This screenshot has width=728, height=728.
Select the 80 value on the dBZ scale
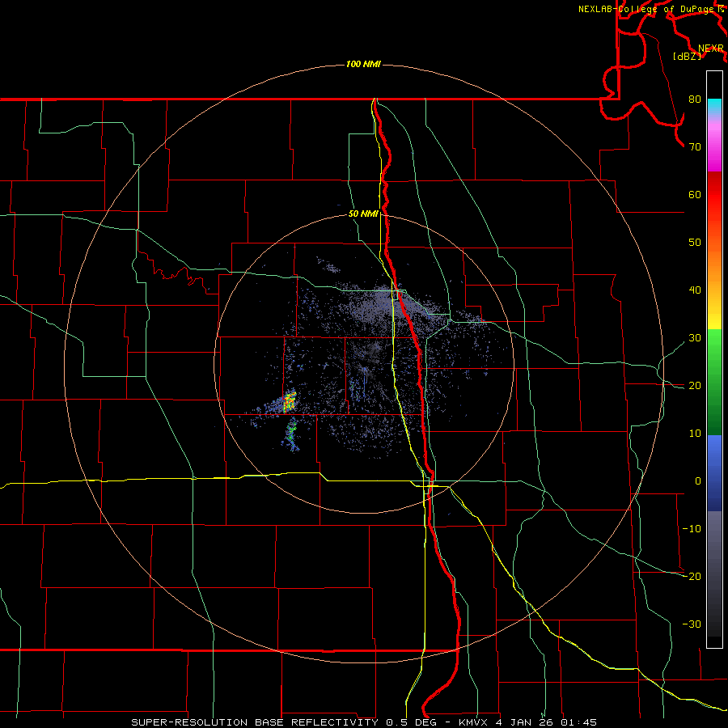[x=695, y=99]
